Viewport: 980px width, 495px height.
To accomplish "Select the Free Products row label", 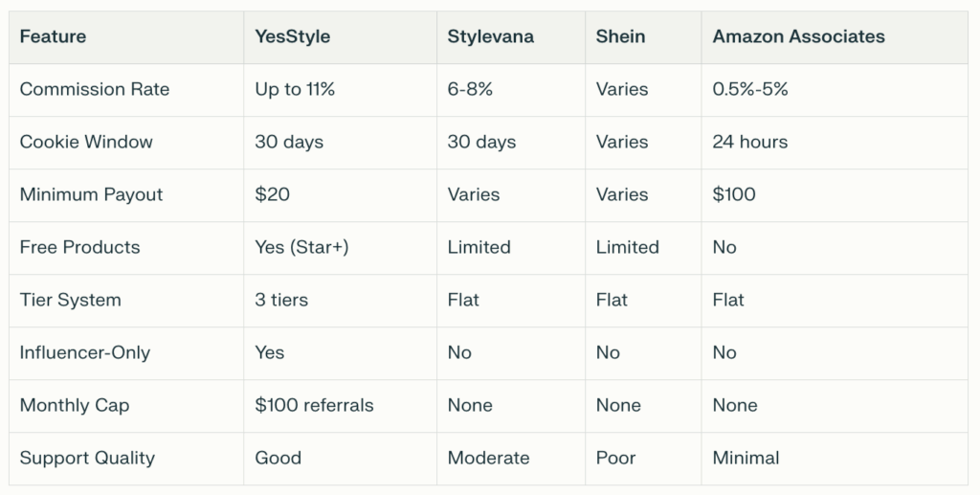I will [79, 247].
